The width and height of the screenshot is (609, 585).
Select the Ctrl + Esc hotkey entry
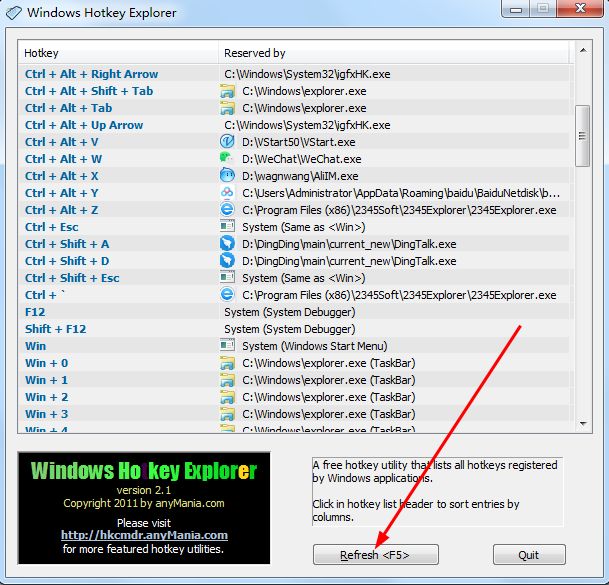coord(52,227)
